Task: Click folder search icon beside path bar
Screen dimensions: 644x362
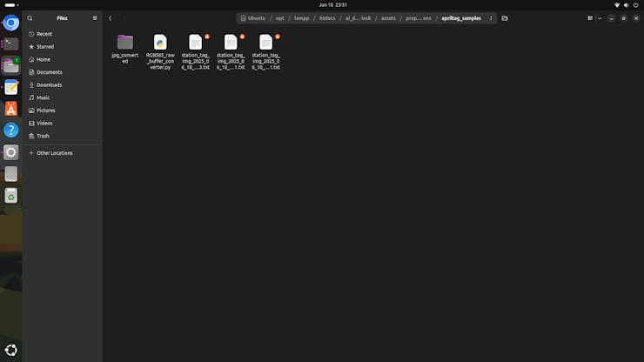Action: pos(505,18)
